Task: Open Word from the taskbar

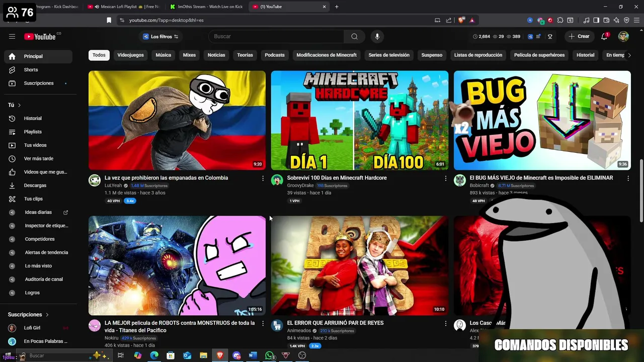Action: tap(253, 355)
